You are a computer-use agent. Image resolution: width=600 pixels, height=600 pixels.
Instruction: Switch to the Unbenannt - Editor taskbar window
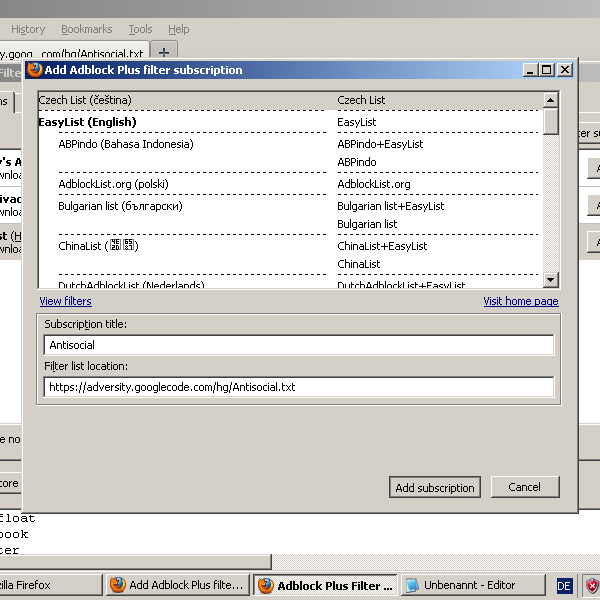tap(473, 585)
